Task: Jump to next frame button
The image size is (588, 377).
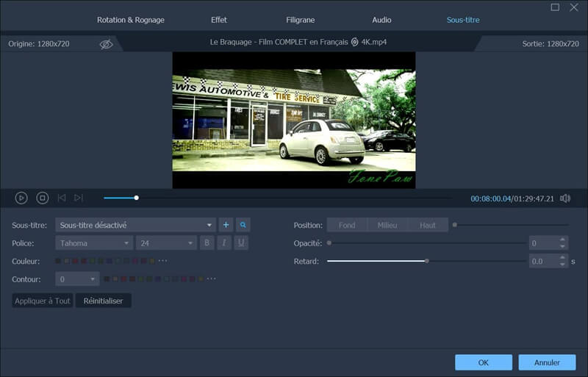Action: coord(79,198)
